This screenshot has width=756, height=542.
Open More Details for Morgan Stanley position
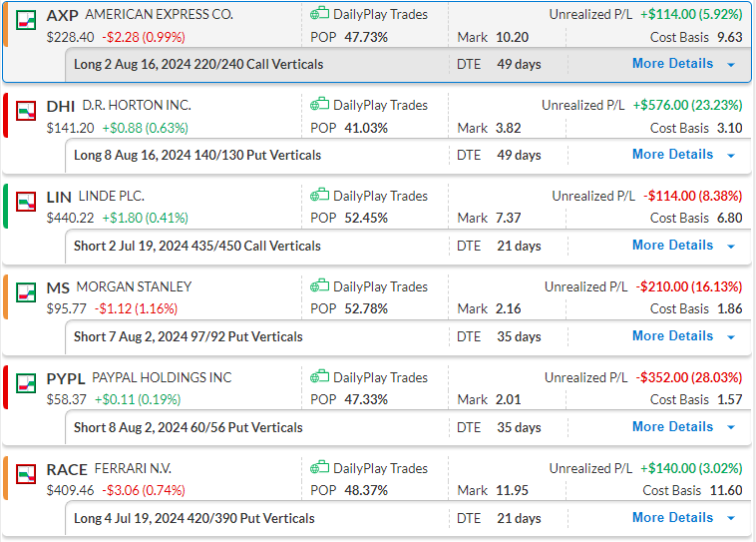672,335
